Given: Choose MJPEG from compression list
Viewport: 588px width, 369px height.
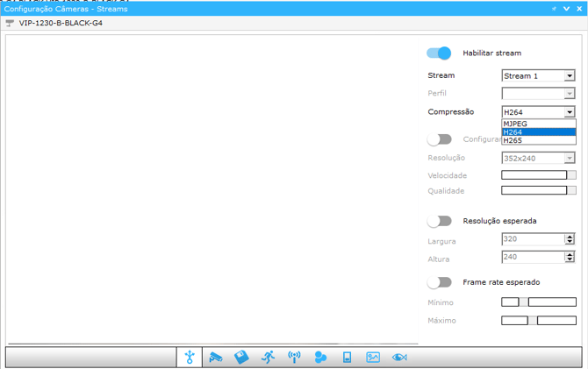Looking at the screenshot, I should coord(538,124).
